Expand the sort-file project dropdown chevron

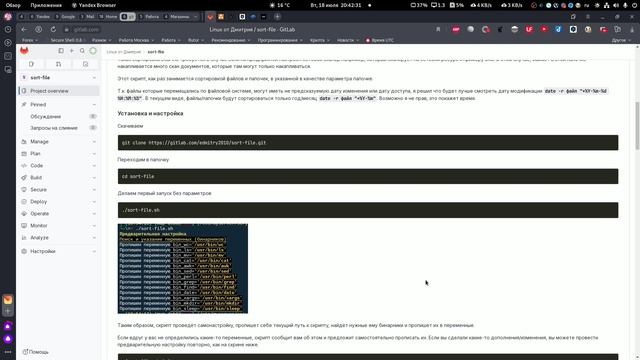click(x=94, y=78)
